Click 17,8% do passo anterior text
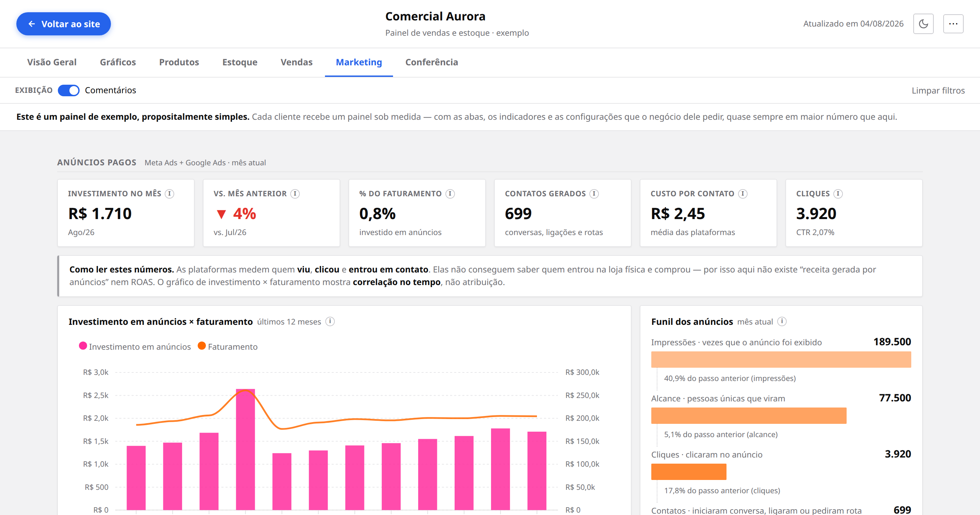 (x=722, y=490)
